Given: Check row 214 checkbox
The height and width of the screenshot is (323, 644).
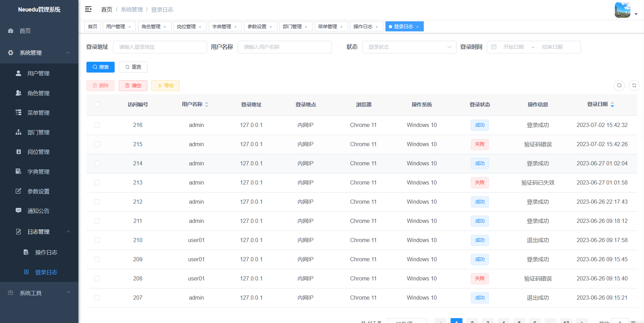Looking at the screenshot, I should tap(97, 164).
